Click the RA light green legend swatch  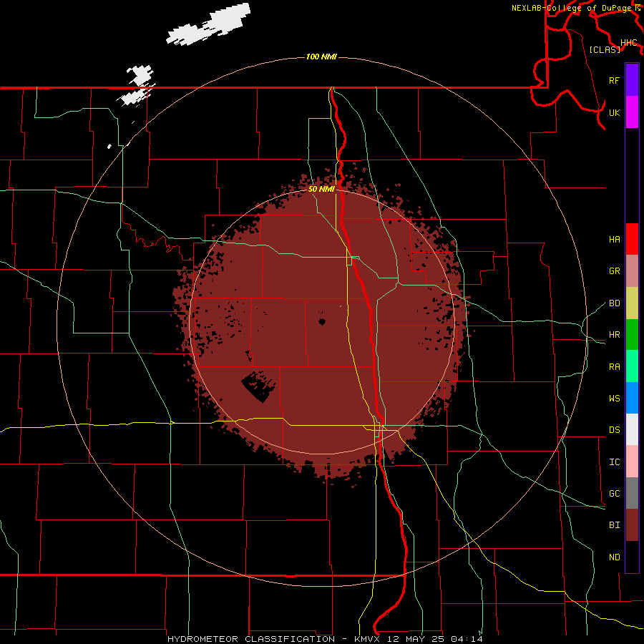(632, 366)
